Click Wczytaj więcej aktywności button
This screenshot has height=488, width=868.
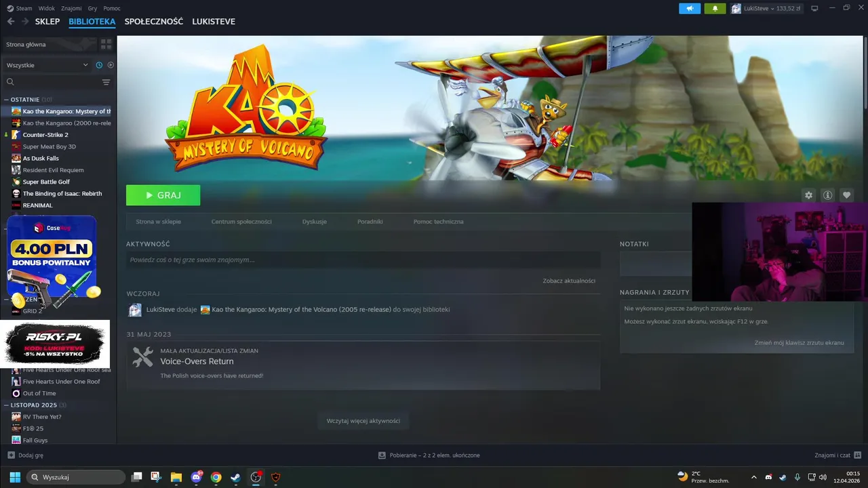point(363,421)
